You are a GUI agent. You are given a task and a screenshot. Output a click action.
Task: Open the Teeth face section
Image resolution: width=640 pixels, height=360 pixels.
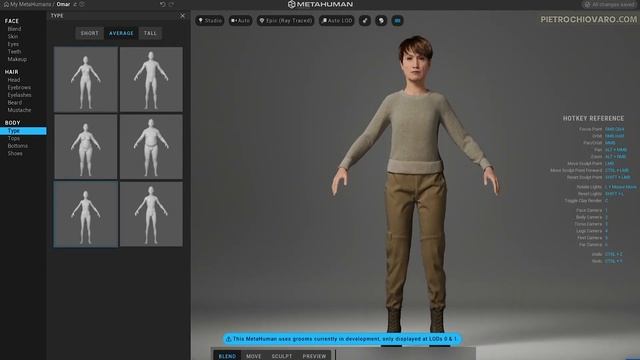14,51
